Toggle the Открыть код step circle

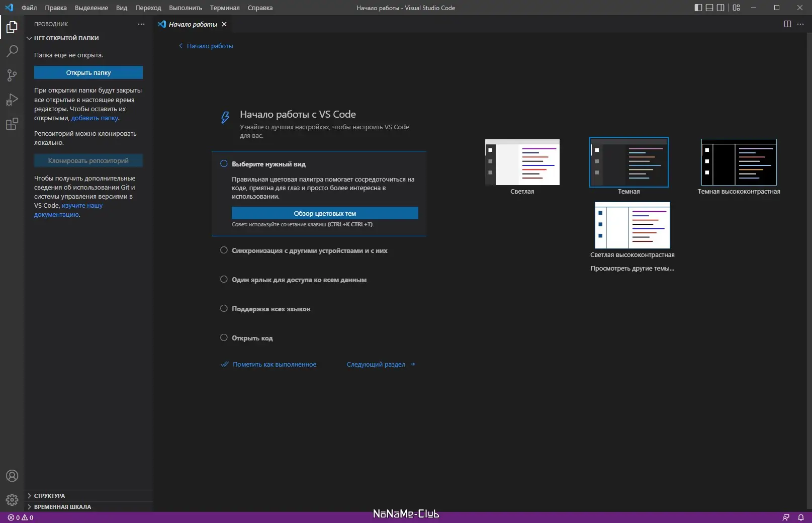224,337
